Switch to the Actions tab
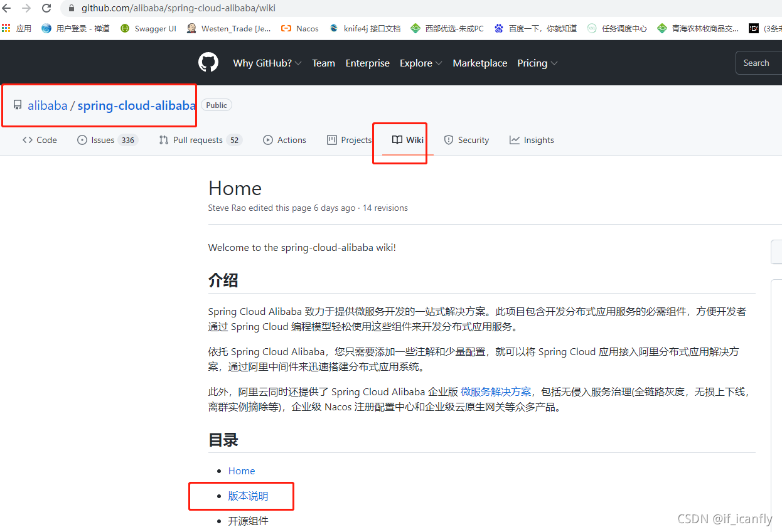Screen dimensions: 782x532 coord(285,140)
